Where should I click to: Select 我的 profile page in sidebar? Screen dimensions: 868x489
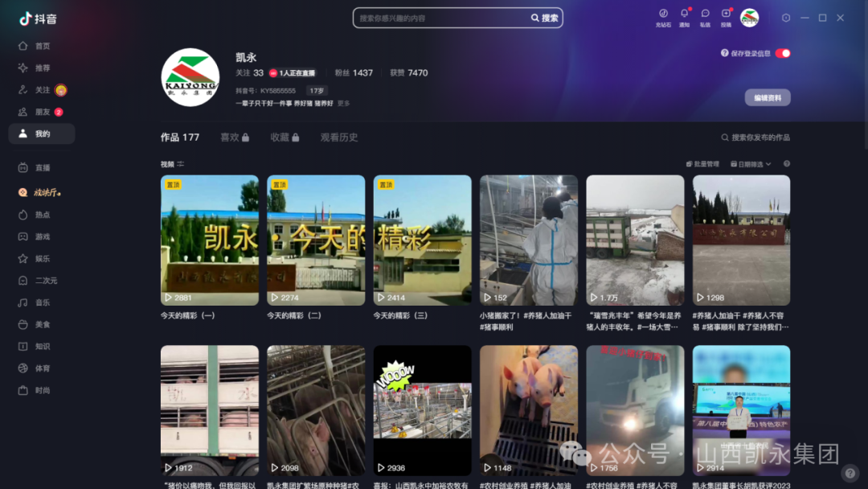click(x=42, y=134)
